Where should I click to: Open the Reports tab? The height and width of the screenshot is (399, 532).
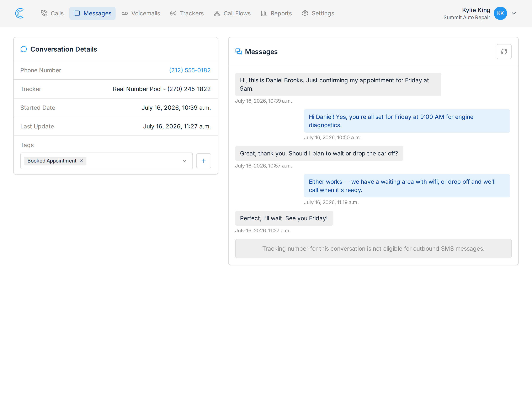tap(276, 13)
